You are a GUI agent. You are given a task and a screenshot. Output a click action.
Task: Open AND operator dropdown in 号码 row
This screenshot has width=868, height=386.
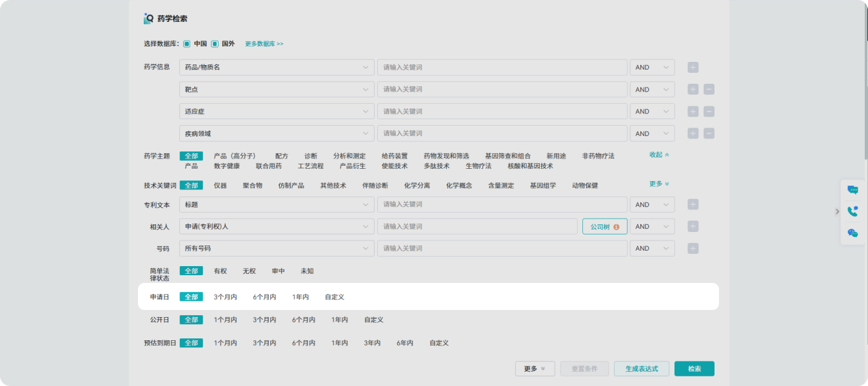pos(652,248)
